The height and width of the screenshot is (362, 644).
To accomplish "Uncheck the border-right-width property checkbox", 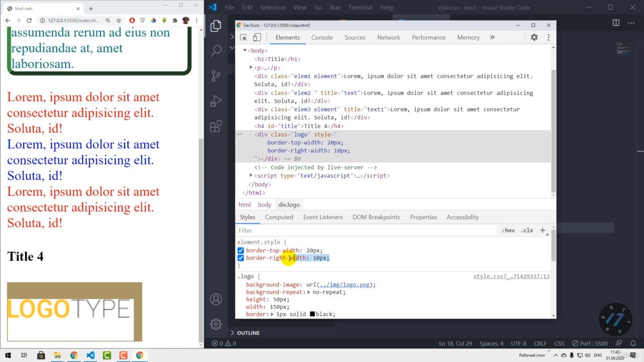I will coord(240,258).
